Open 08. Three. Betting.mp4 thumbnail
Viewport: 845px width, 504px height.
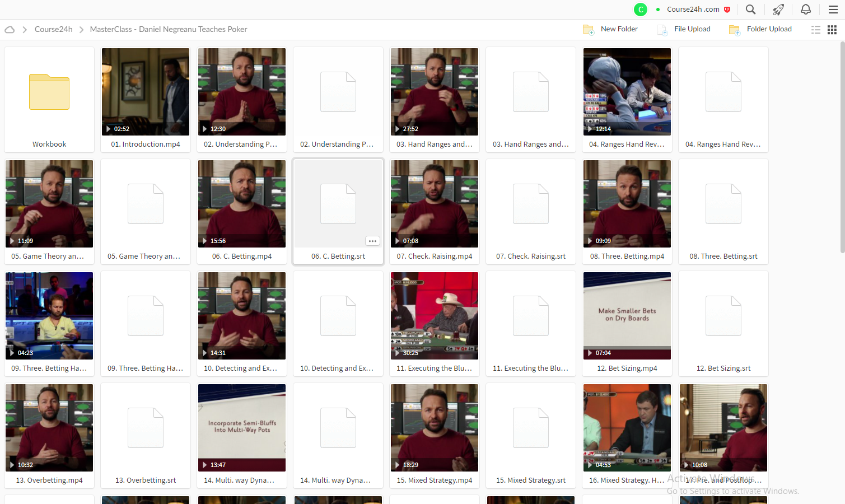[x=627, y=204]
